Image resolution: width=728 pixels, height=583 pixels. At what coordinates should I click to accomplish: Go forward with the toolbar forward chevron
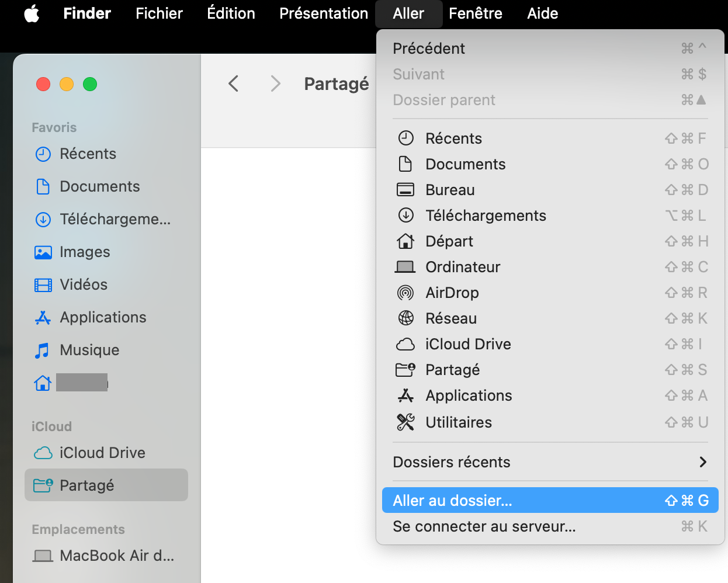pyautogui.click(x=276, y=84)
